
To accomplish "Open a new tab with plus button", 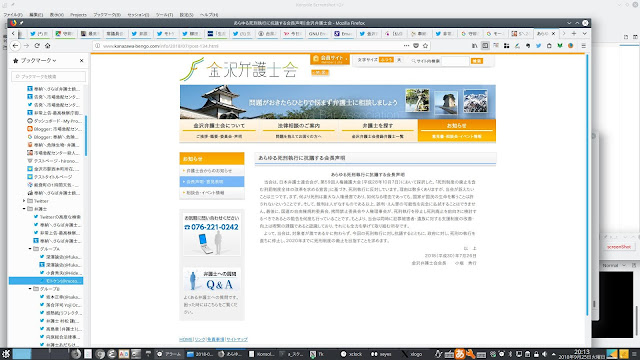I will (574, 33).
